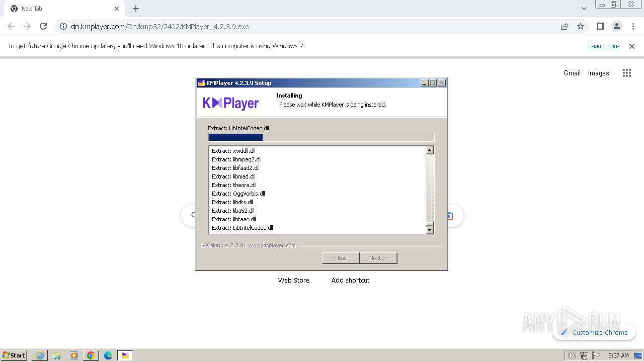Open network icon in system tray
This screenshot has width=644, height=362.
click(x=584, y=355)
